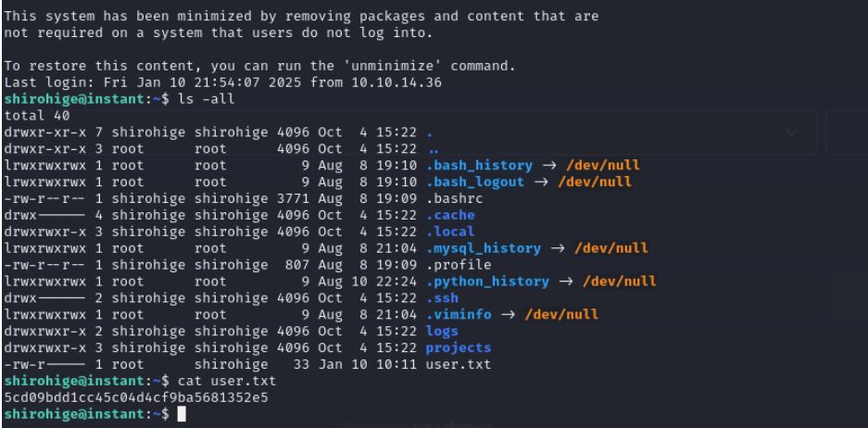Click the logs directory name

(x=442, y=331)
